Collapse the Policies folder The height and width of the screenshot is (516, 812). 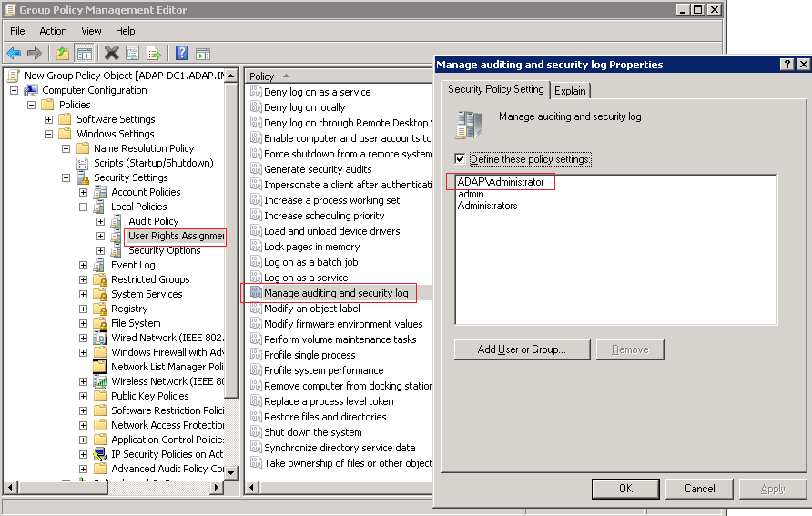point(31,105)
